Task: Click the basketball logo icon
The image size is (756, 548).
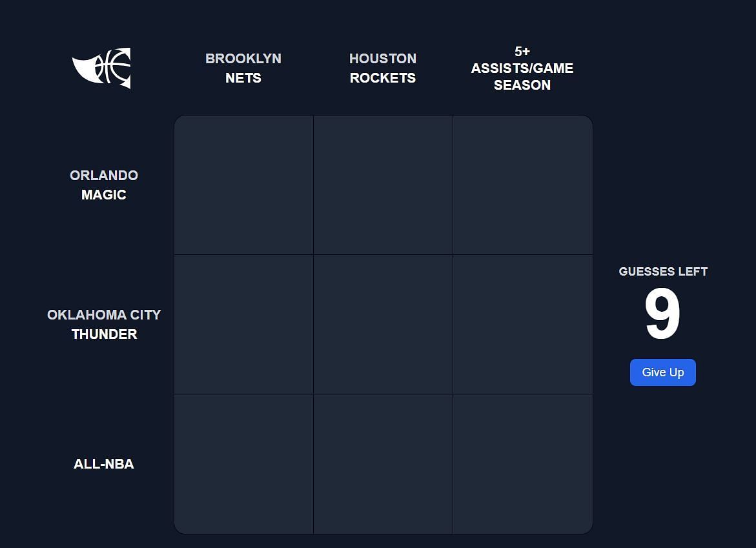Action: pyautogui.click(x=102, y=68)
